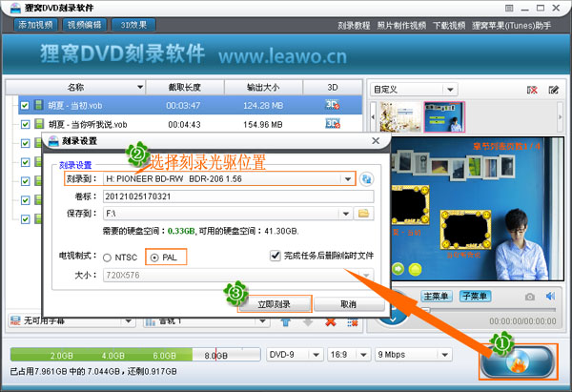Click the 3D效果 toolbar button

133,25
